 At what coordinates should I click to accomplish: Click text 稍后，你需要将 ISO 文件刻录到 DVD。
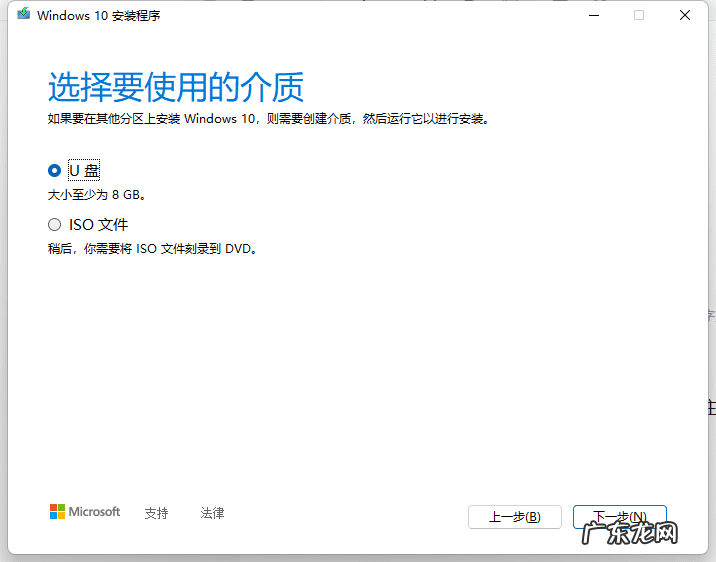point(153,249)
